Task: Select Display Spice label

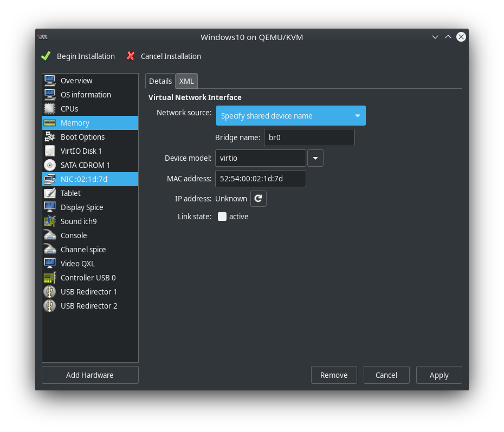Action: (x=82, y=207)
